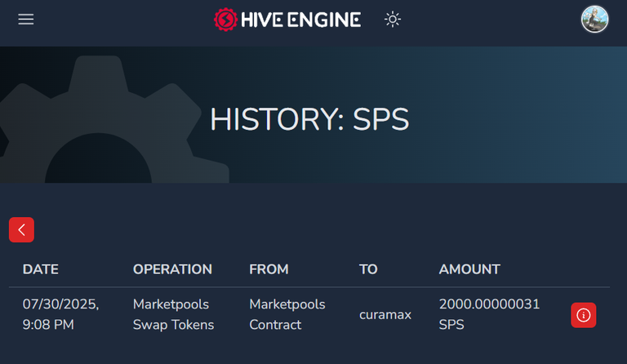Screen dimensions: 627x364
Task: Select the date 07/30/2025, 9:08 PM cell
Action: [x=60, y=314]
